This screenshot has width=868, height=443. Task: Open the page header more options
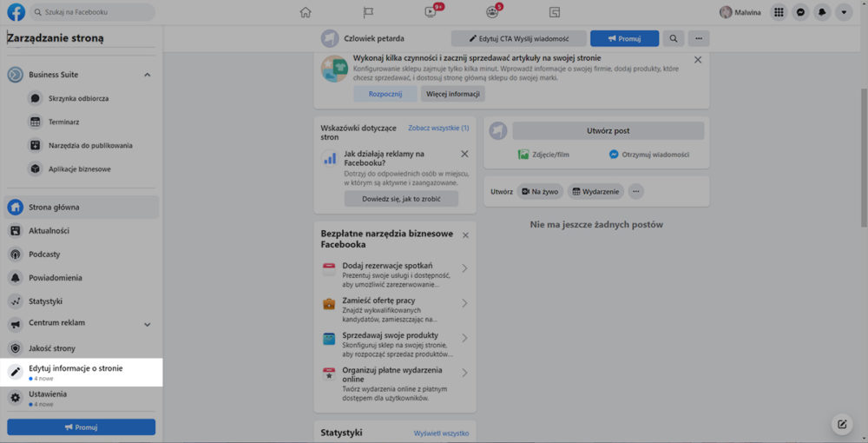pyautogui.click(x=699, y=39)
